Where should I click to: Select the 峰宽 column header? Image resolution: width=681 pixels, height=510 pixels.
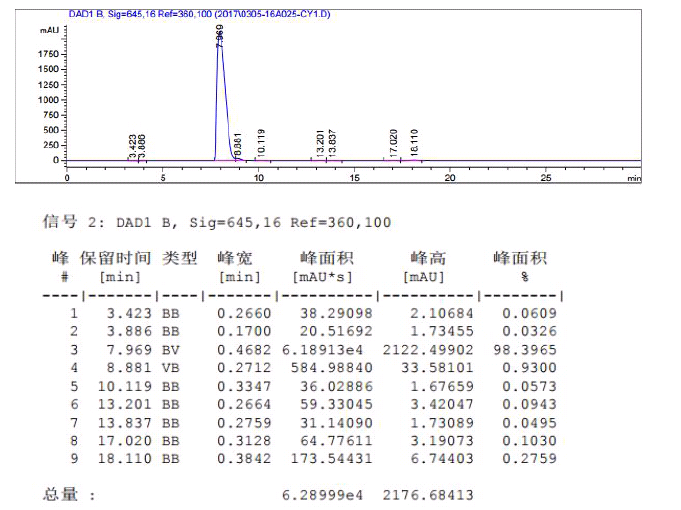pyautogui.click(x=237, y=258)
